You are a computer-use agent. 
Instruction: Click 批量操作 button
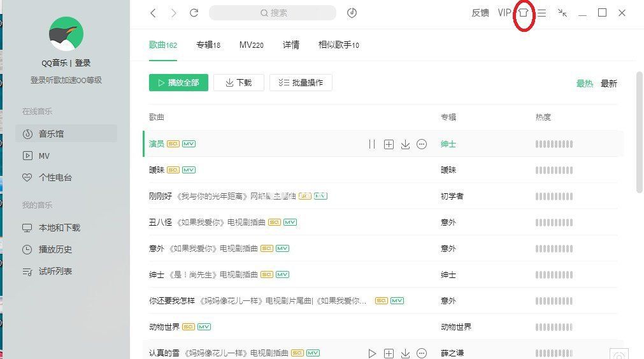[x=301, y=83]
